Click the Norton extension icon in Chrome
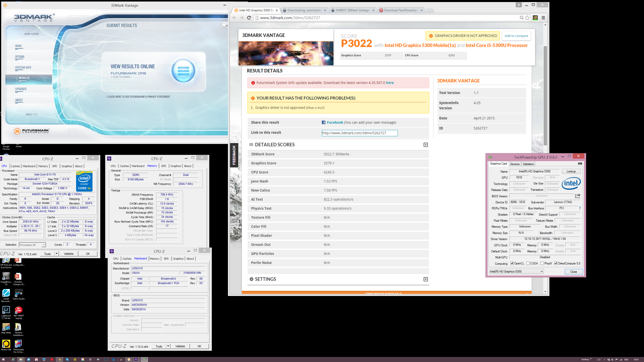This screenshot has height=362, width=644. 535,18
